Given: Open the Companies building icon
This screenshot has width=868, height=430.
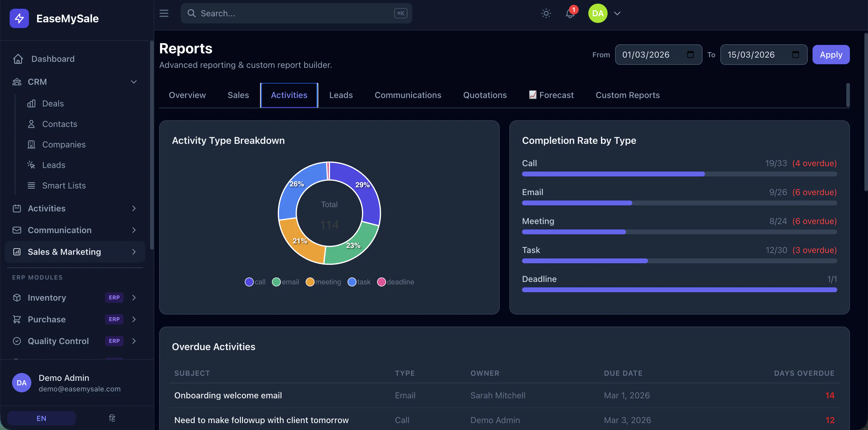Looking at the screenshot, I should [x=31, y=144].
